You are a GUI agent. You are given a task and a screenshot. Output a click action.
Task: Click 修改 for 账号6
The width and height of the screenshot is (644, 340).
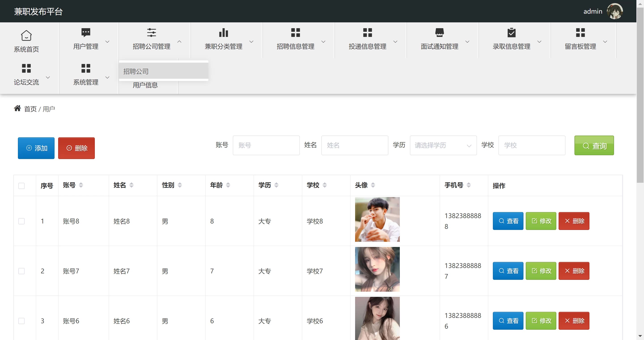541,321
